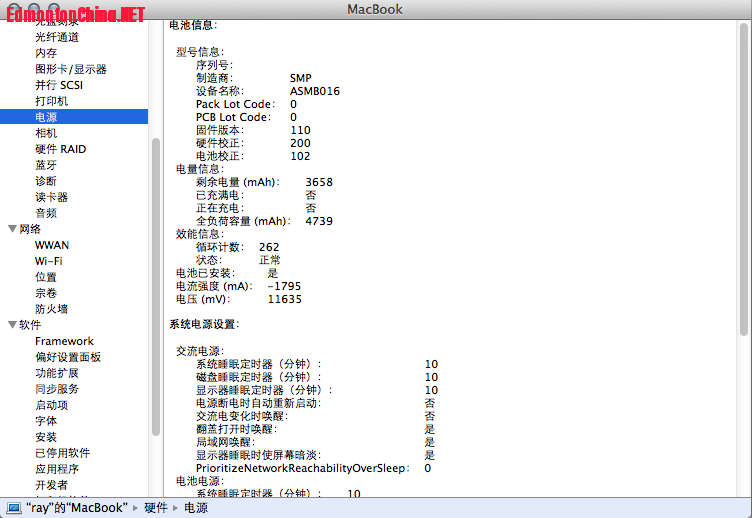752x518 pixels.
Task: Click 状态 value 正常
Action: coord(270,260)
